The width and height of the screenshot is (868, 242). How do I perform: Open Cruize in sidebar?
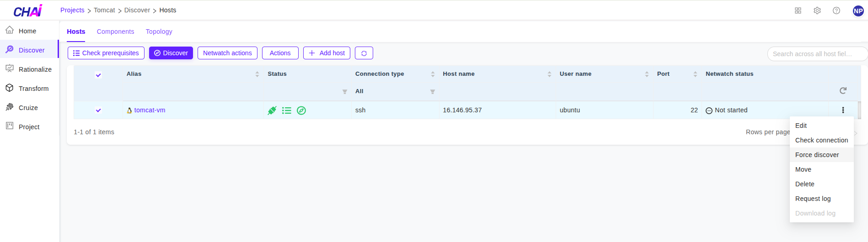click(x=29, y=107)
